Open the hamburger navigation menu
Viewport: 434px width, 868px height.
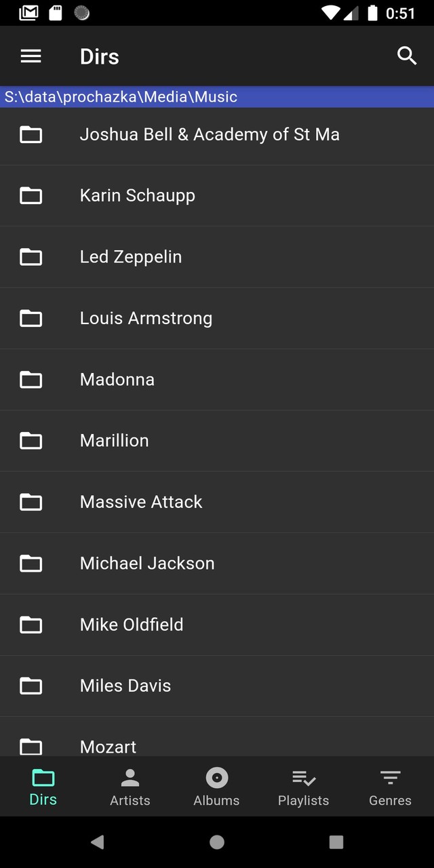click(x=31, y=56)
